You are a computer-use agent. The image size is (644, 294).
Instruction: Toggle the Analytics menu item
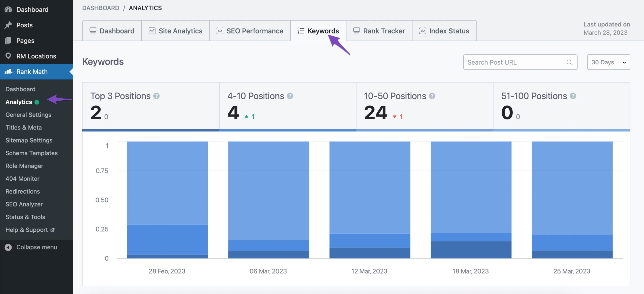click(x=18, y=102)
